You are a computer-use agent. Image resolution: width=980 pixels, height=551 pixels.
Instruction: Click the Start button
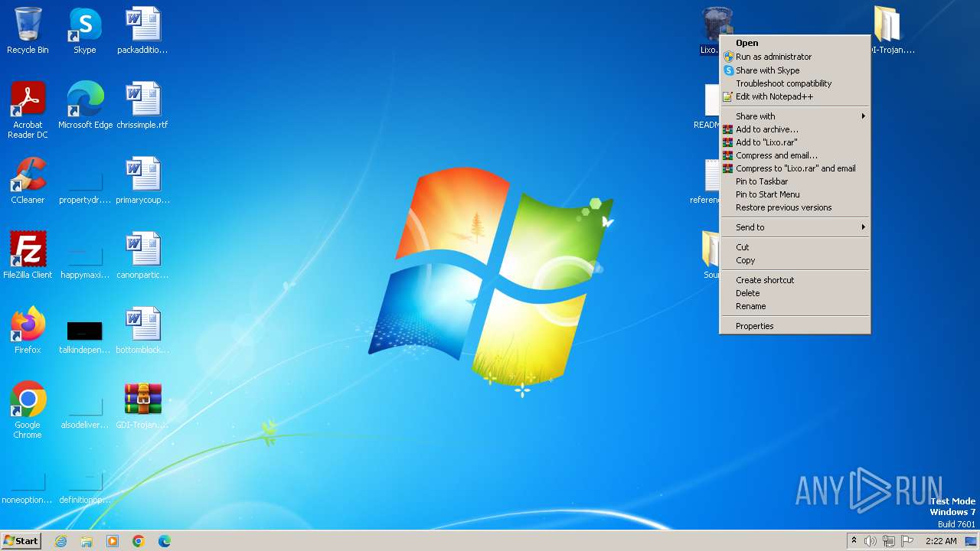point(21,541)
